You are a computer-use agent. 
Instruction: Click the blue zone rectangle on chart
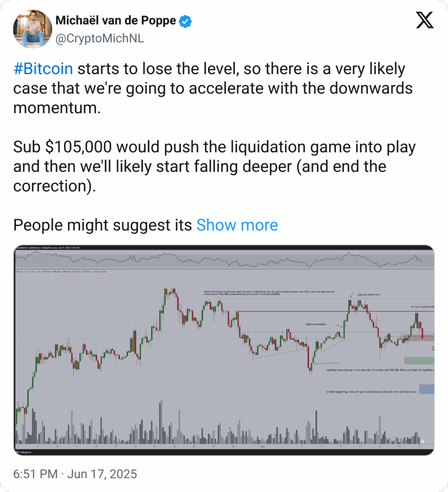point(427,389)
